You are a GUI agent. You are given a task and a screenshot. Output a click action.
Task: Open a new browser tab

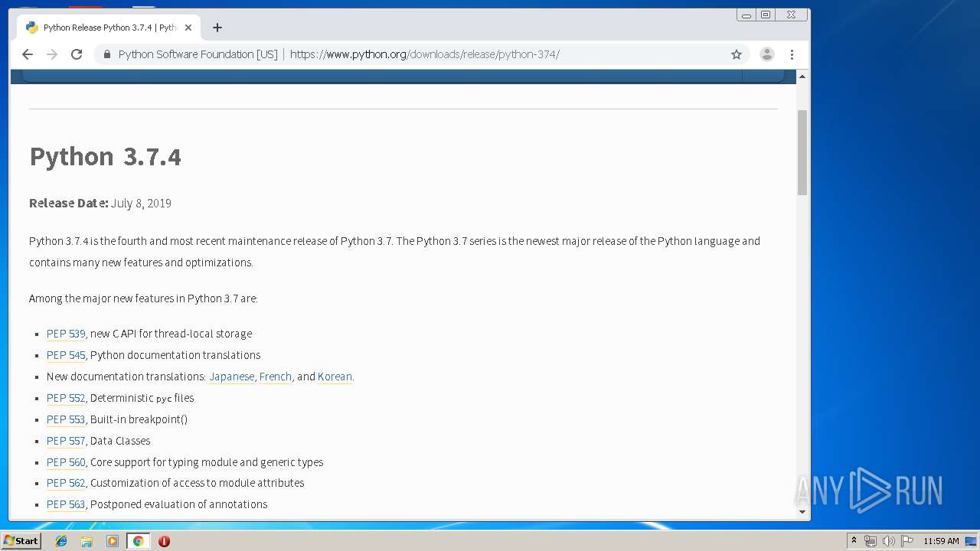coord(217,28)
